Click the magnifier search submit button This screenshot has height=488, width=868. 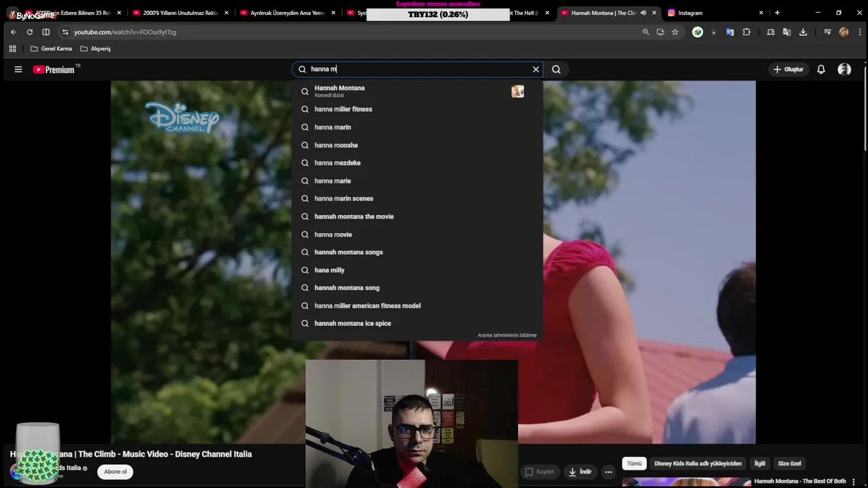click(556, 69)
